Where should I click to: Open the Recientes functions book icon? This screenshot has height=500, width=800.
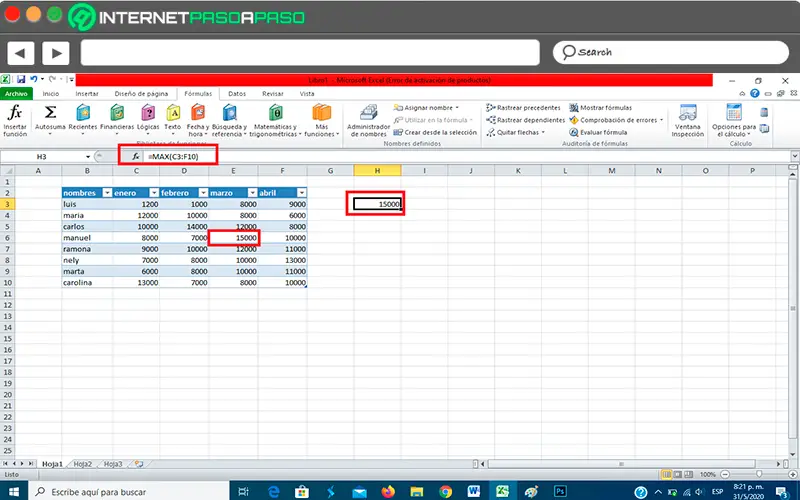coord(83,120)
